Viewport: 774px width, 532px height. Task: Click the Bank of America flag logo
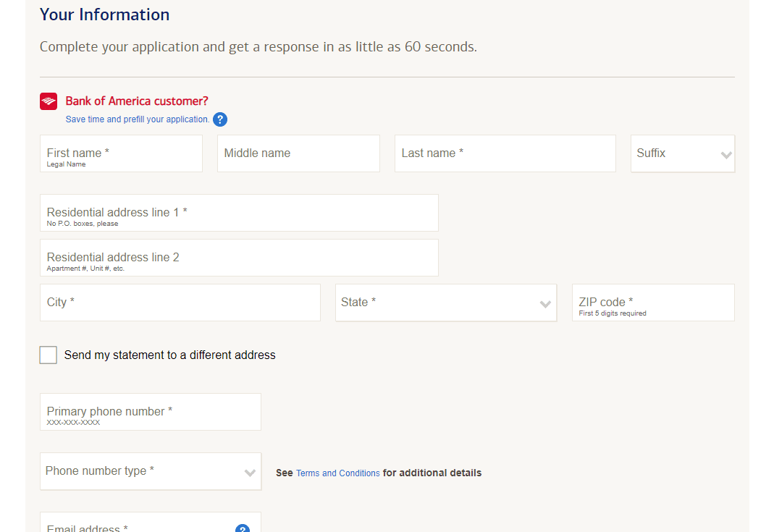pyautogui.click(x=49, y=101)
